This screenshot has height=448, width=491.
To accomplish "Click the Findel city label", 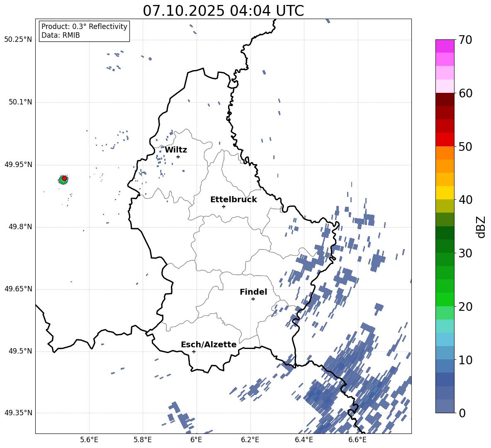I will 253,292.
